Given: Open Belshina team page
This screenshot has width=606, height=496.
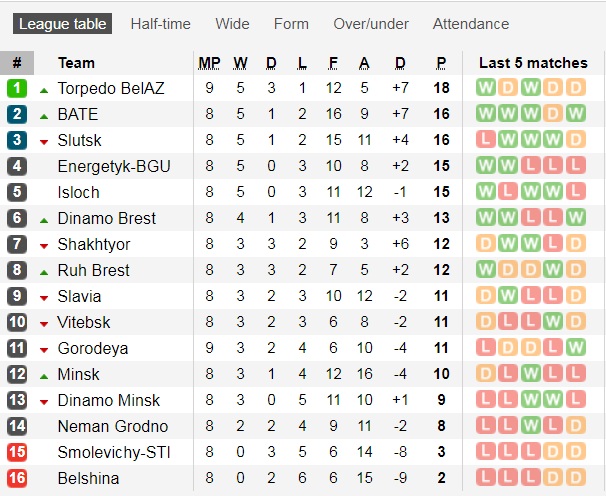Looking at the screenshot, I should click(88, 478).
